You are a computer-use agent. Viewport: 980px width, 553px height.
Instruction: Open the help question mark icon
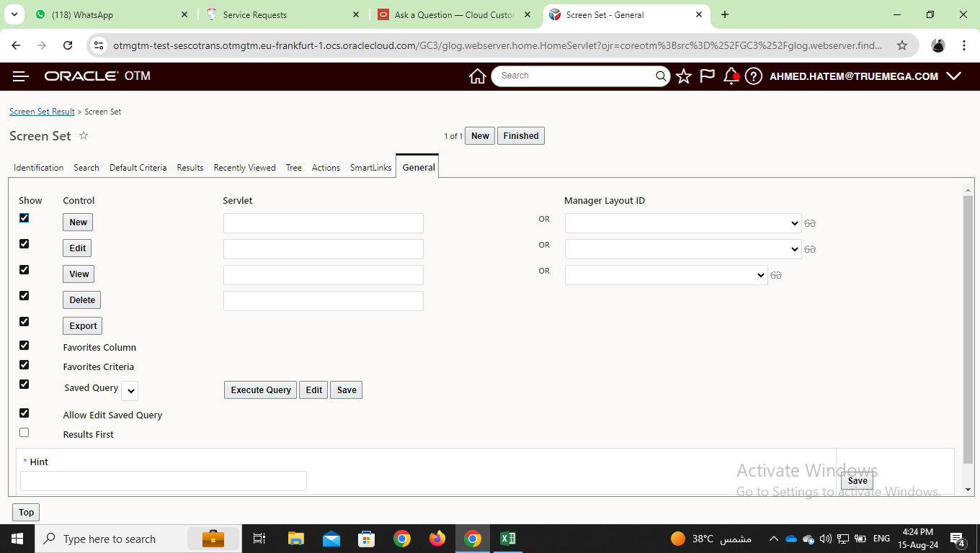click(x=754, y=76)
